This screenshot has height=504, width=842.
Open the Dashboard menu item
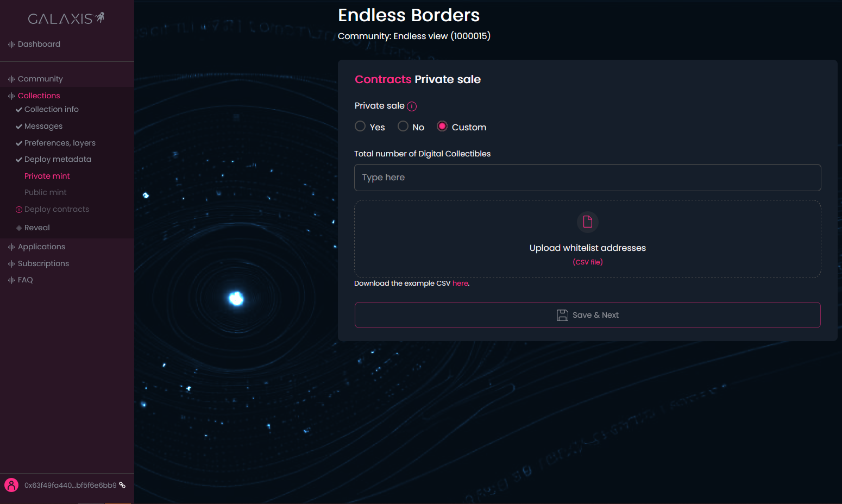point(39,44)
